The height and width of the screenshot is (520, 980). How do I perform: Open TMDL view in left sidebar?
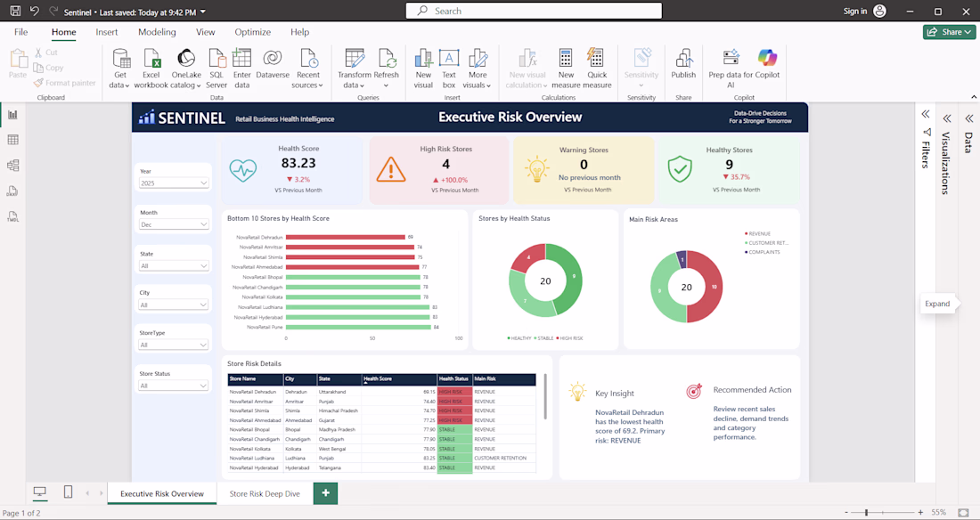pyautogui.click(x=12, y=217)
